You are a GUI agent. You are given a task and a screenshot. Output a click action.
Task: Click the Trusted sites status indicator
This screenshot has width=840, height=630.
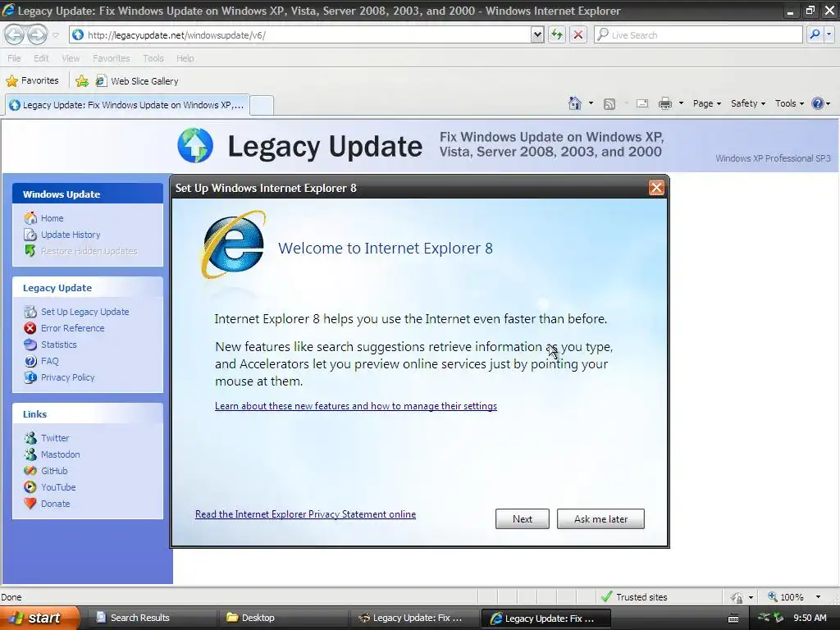(635, 597)
